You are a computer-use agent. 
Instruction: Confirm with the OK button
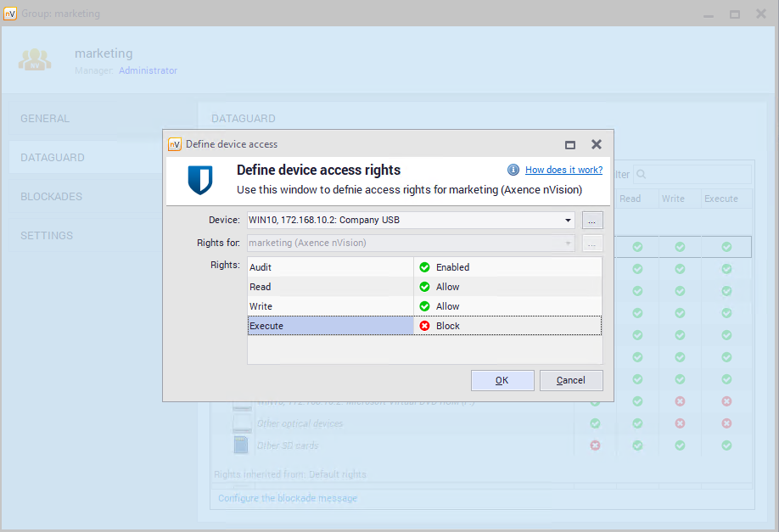pos(502,380)
